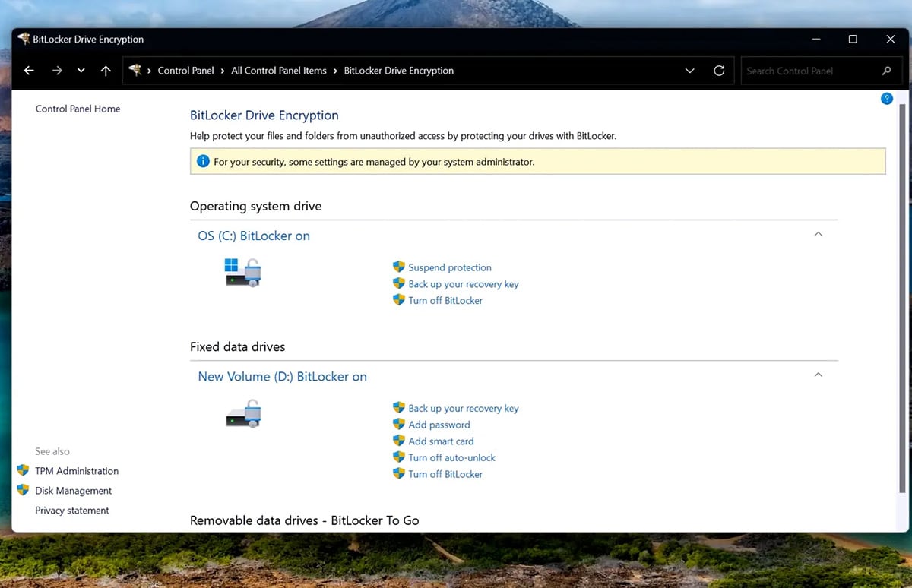Click the Removable data drives - BitLocker To Go heading
Viewport: 912px width, 588px height.
pyautogui.click(x=304, y=520)
